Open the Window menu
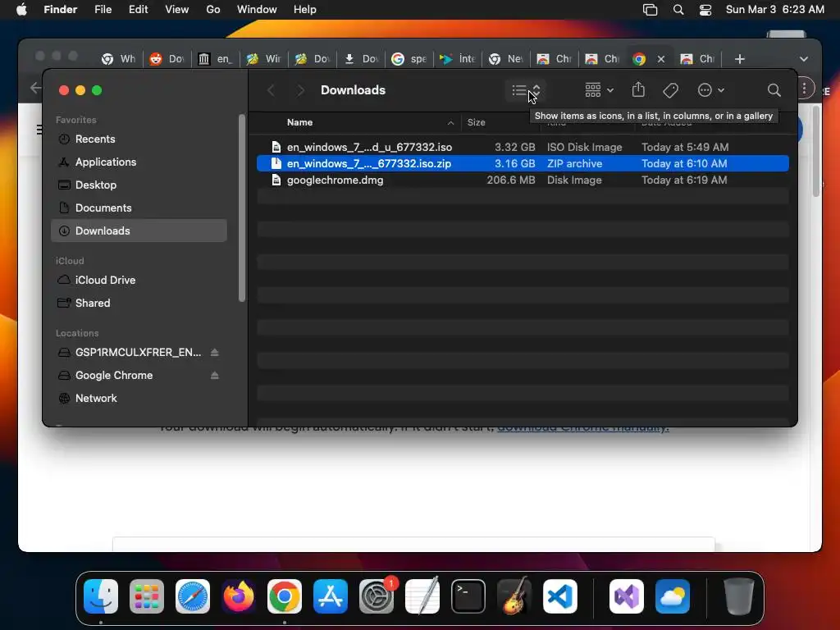The width and height of the screenshot is (840, 630). tap(257, 10)
